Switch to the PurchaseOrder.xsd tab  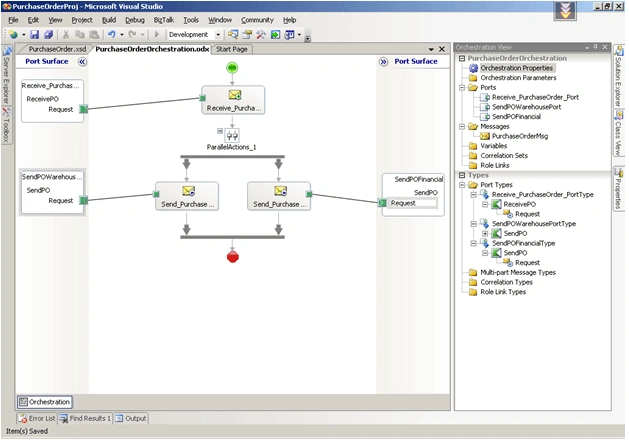57,49
